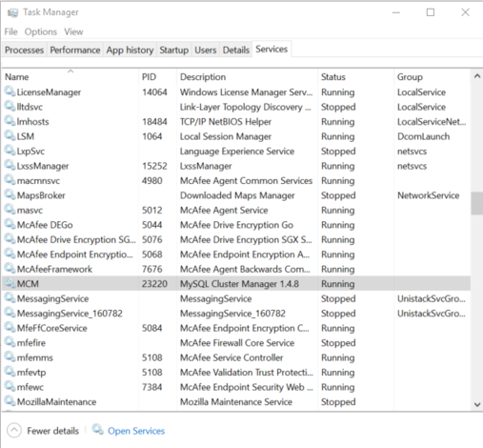Click PID 14064 for LicenseManager
483x448 pixels.
(x=154, y=92)
